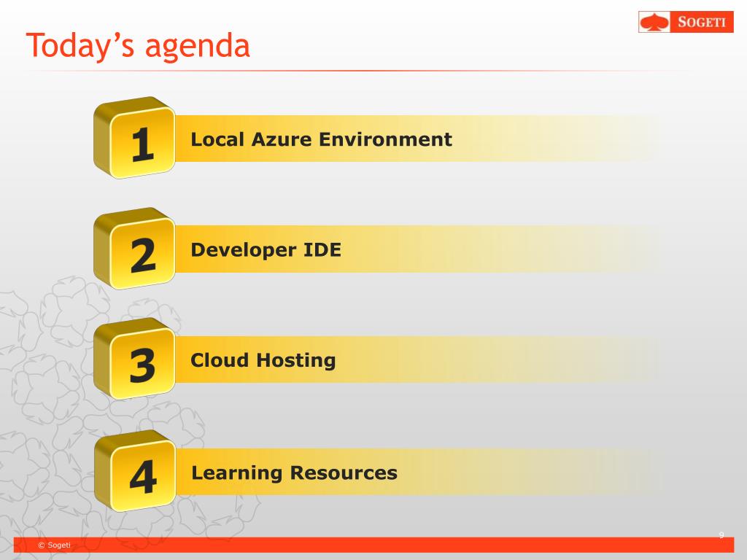Viewport: 747px width, 560px height.
Task: Click the gold number 2 block
Action: (135, 249)
